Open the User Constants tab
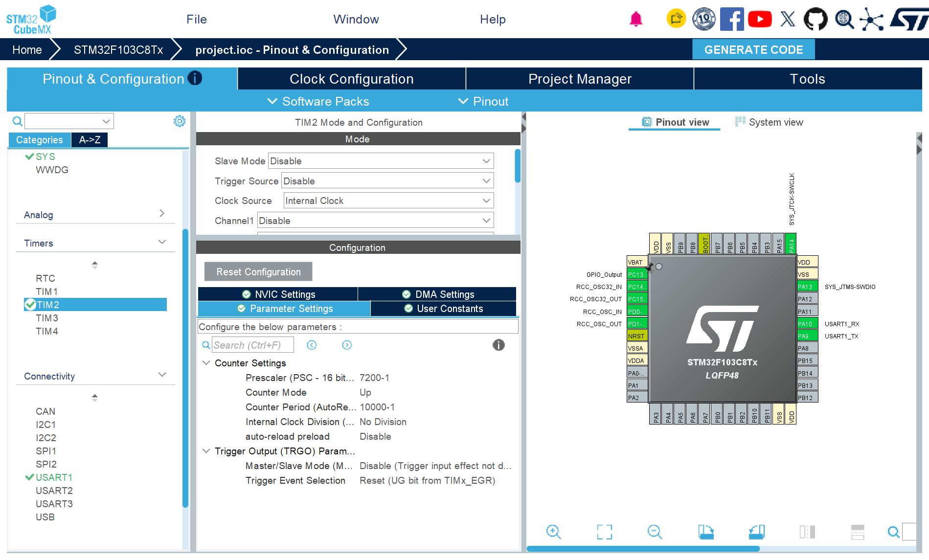929x560 pixels. coord(443,309)
